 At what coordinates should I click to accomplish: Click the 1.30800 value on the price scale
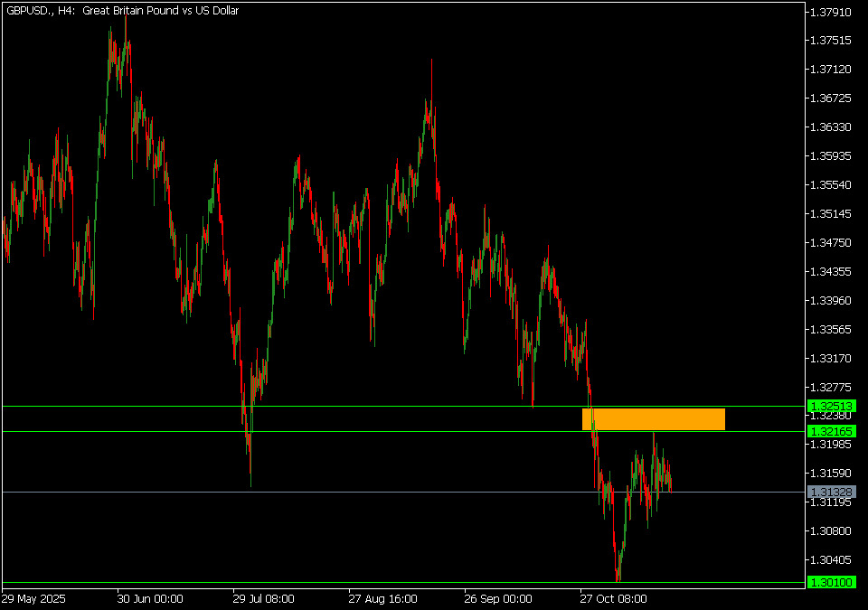click(x=832, y=531)
